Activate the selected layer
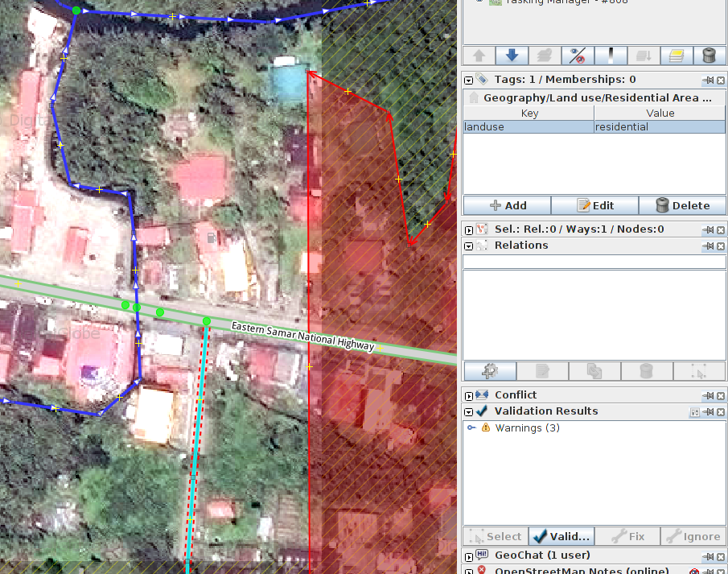The image size is (728, 574). [544, 56]
